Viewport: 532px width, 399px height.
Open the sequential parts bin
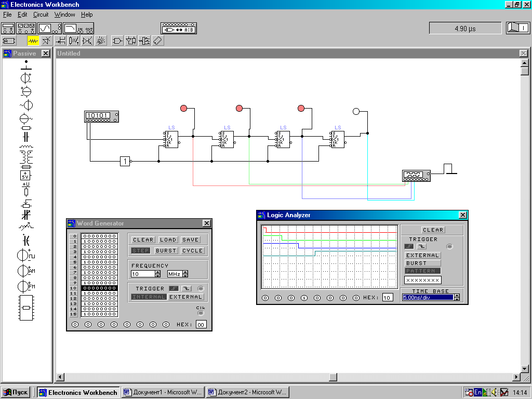144,41
